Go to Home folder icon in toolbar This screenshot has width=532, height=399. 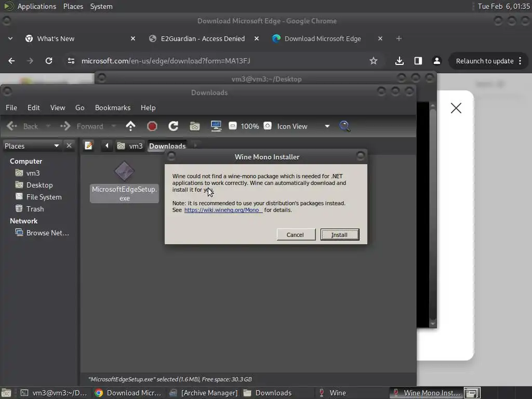[195, 126]
